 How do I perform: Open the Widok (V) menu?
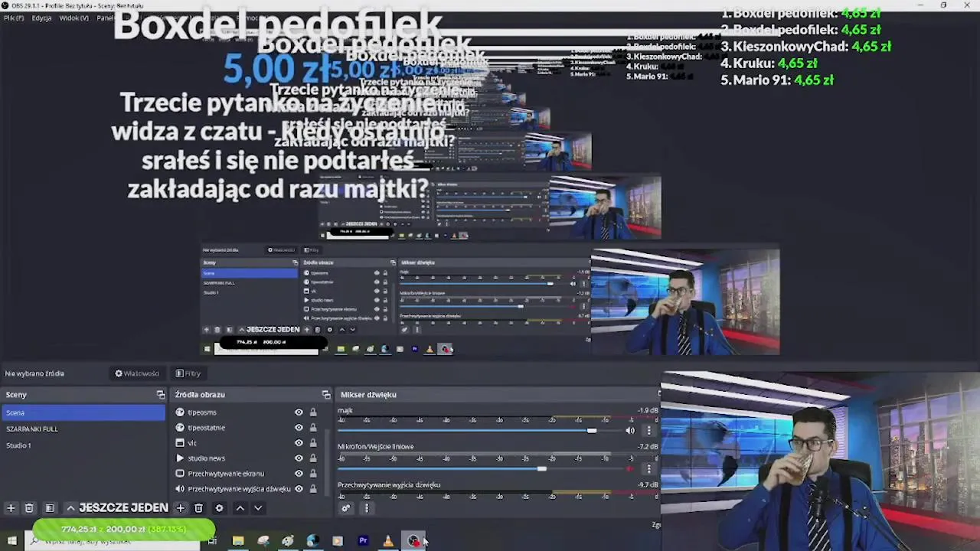point(73,18)
